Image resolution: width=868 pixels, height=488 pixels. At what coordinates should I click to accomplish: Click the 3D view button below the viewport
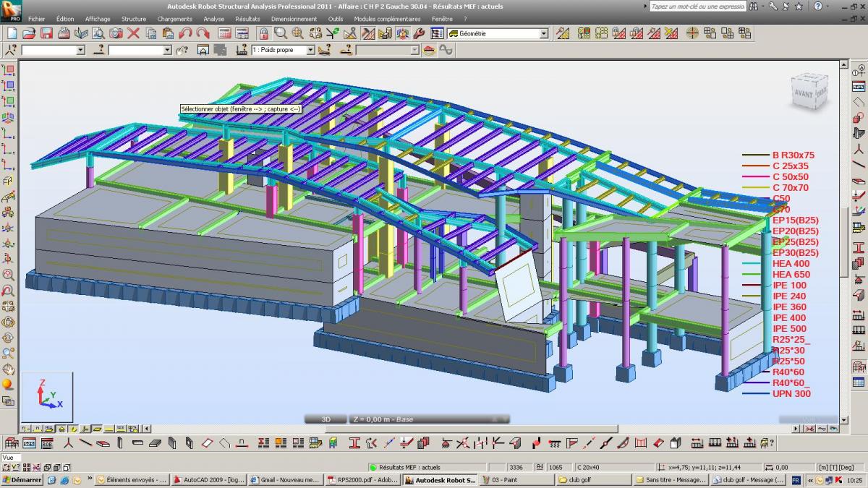click(x=325, y=419)
